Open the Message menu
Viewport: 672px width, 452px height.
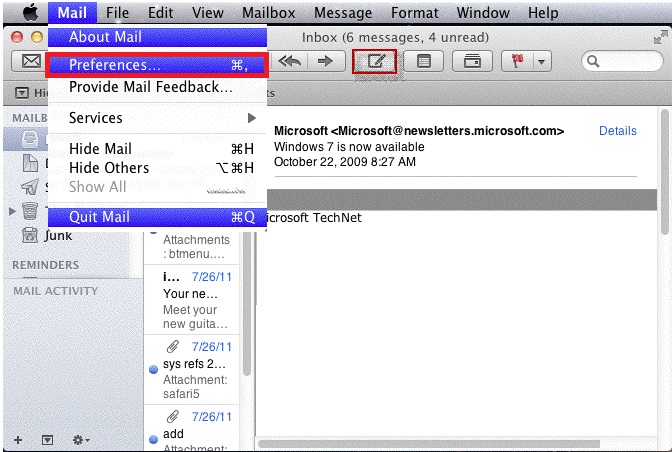[x=343, y=12]
